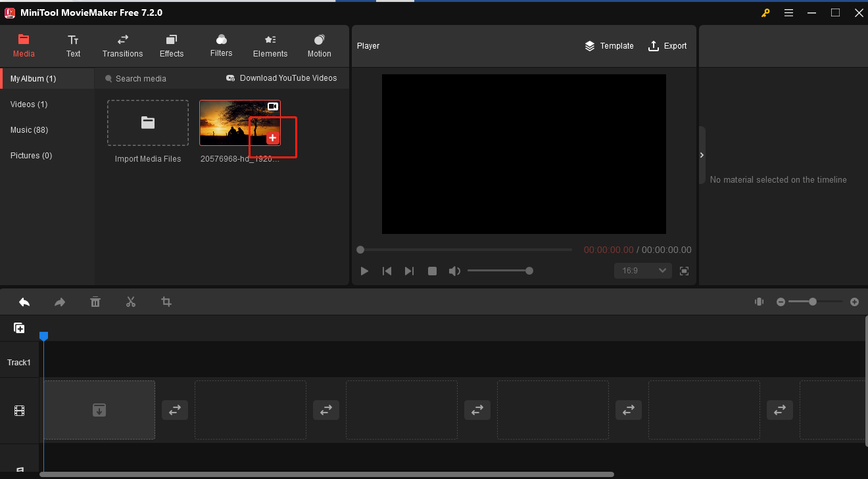Image resolution: width=868 pixels, height=479 pixels.
Task: Click the third transition slot icon
Action: [x=477, y=410]
